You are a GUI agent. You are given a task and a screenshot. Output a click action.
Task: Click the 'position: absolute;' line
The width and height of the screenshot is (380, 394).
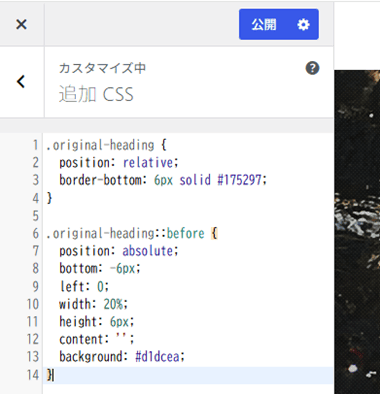(119, 251)
